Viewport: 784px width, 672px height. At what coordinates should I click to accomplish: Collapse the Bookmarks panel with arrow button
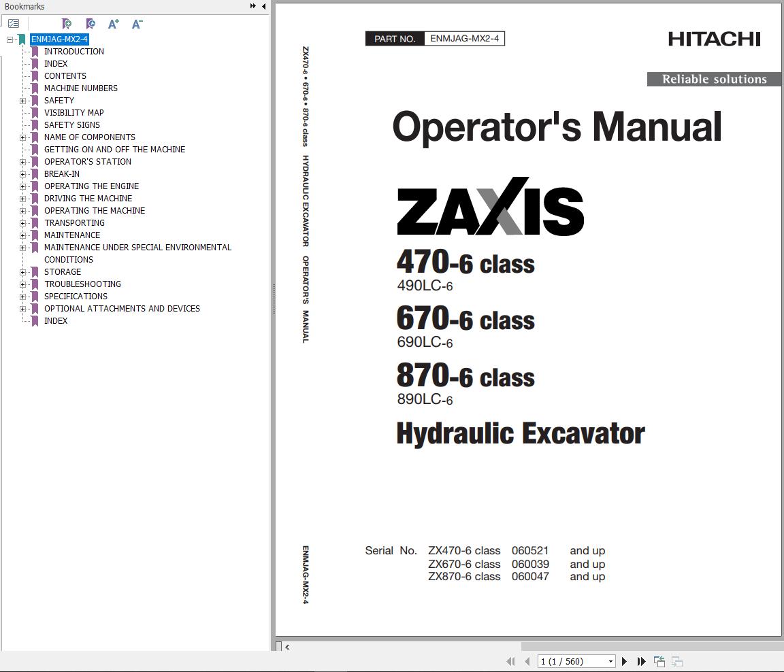(x=263, y=6)
